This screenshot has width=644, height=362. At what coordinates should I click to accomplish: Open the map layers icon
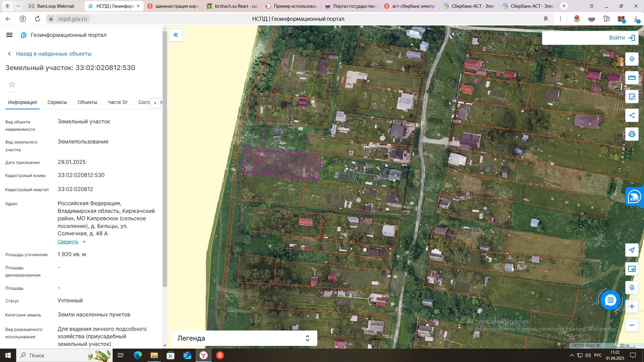tap(632, 59)
